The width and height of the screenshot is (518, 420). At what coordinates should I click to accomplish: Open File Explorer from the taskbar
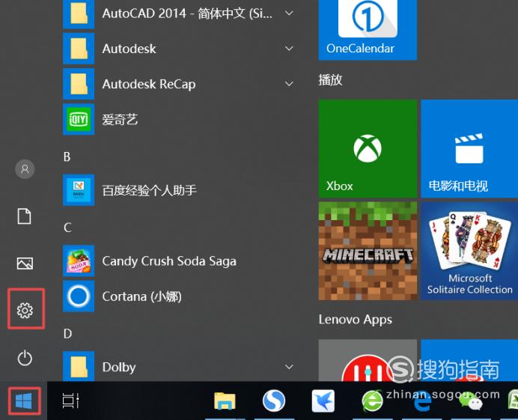pyautogui.click(x=225, y=401)
